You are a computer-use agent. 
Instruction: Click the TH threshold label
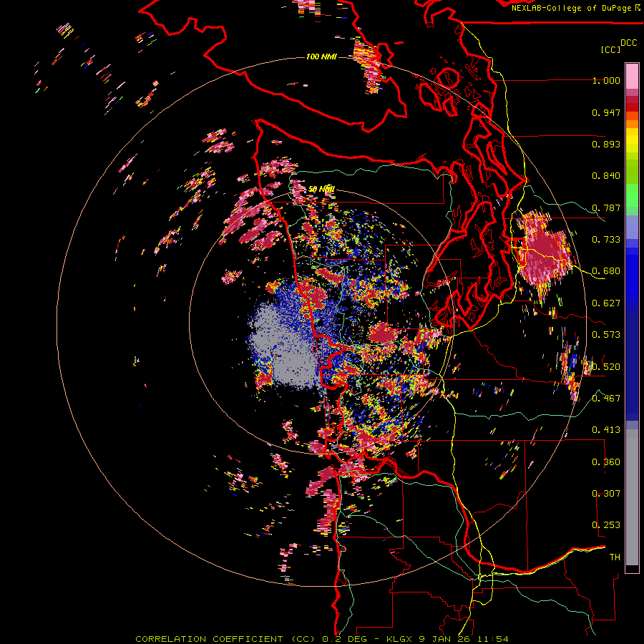pyautogui.click(x=615, y=557)
